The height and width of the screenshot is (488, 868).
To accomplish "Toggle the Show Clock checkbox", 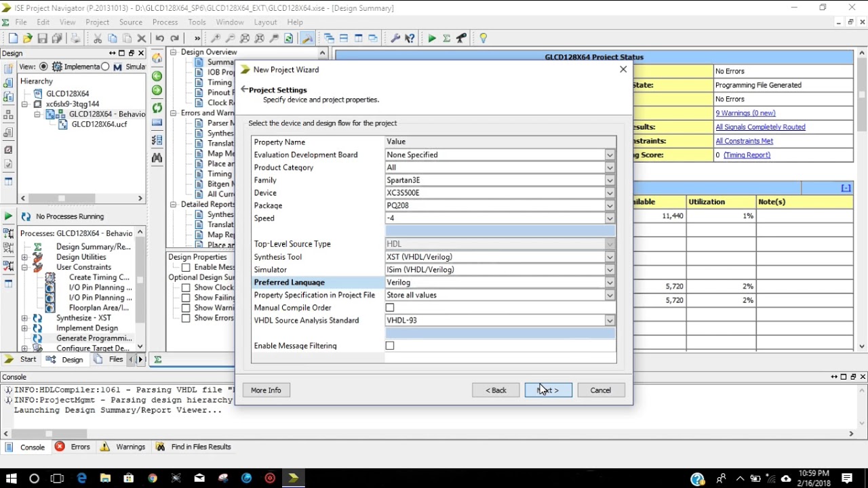I will (186, 288).
